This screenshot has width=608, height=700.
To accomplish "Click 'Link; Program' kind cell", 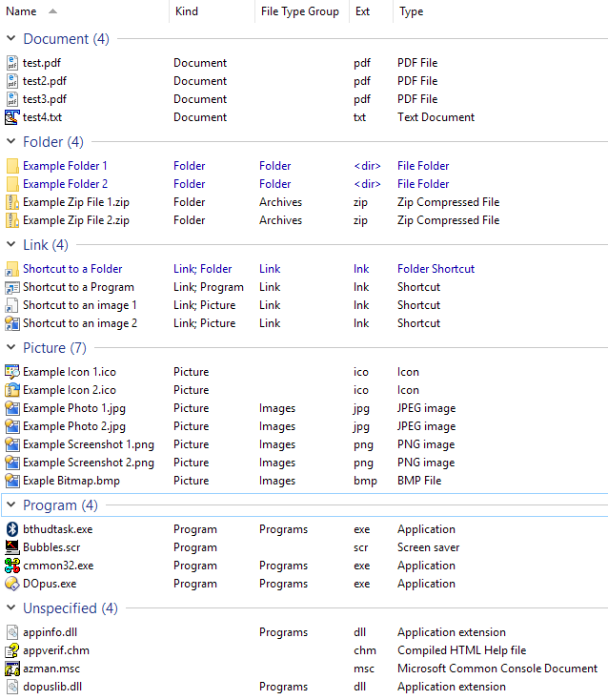I will point(209,287).
